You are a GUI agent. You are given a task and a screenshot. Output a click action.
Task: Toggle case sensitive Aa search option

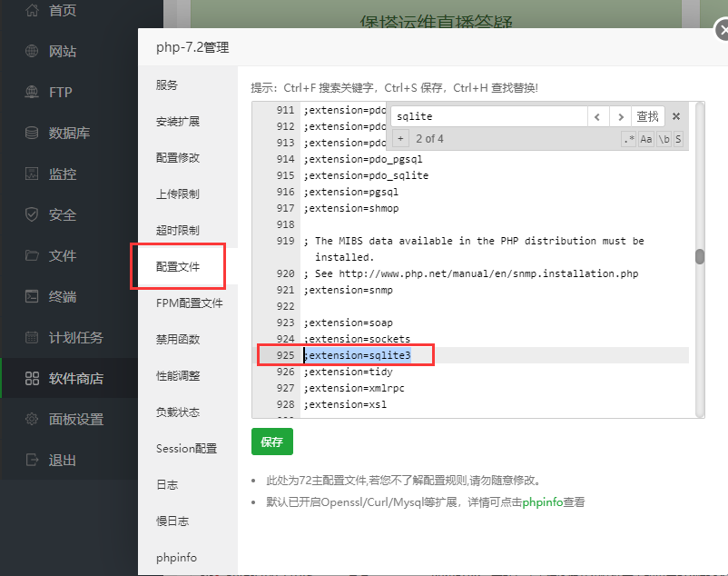[646, 139]
